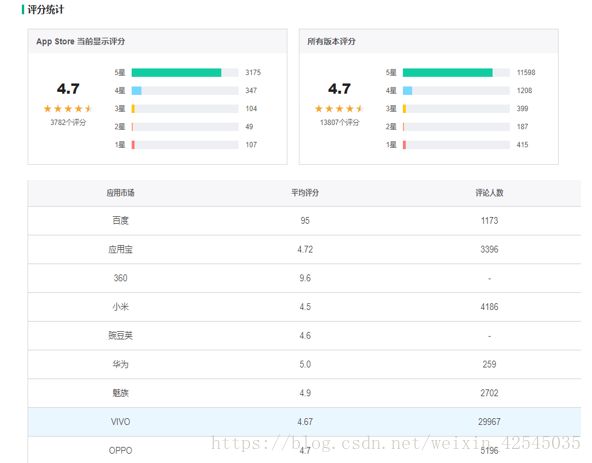
Task: Select the 399 three-star count
Action: point(523,109)
